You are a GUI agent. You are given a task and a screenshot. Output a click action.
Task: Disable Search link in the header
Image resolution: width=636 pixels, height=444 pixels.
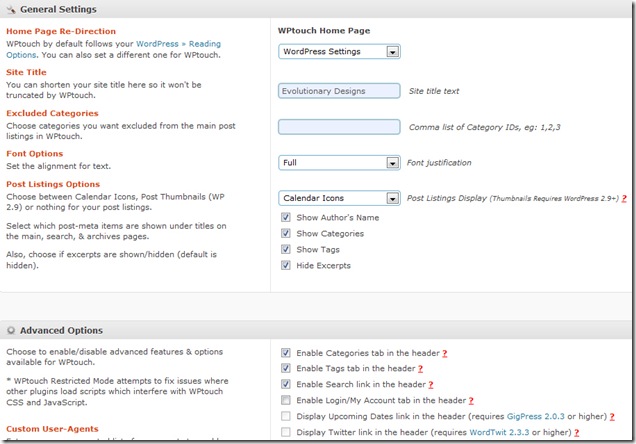[x=286, y=384]
